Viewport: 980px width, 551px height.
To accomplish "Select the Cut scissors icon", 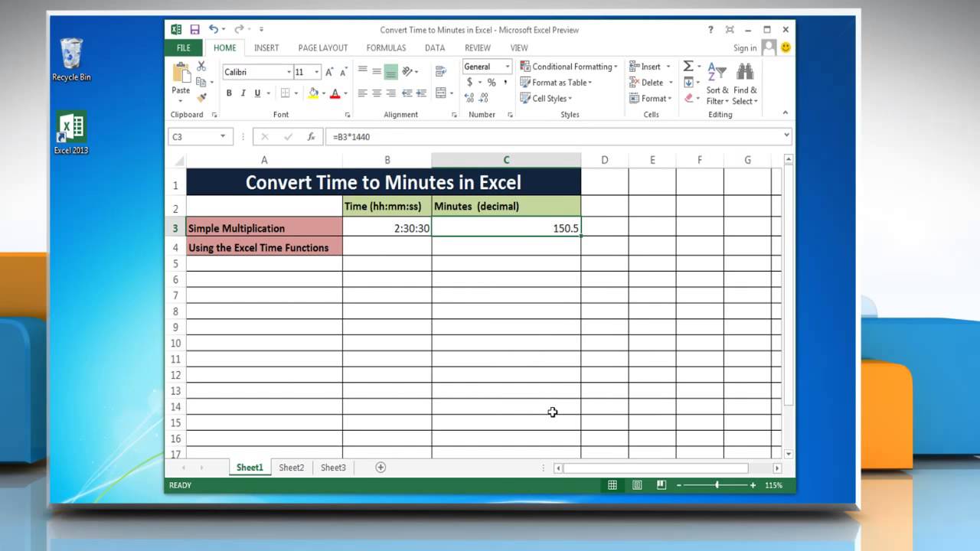I will 201,67.
